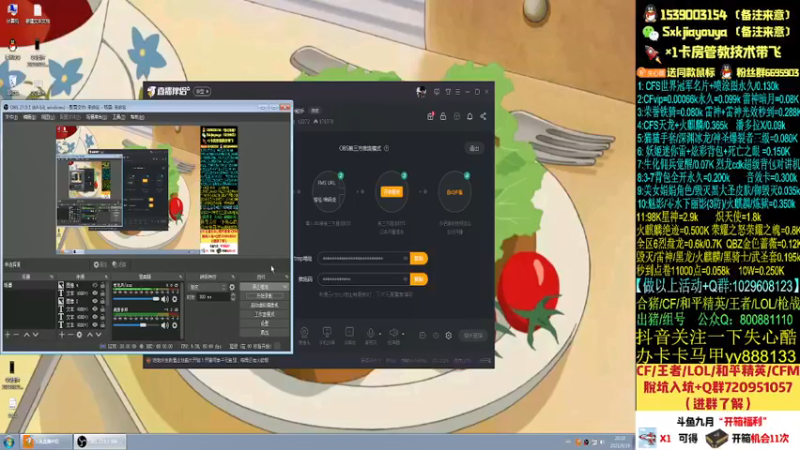800x450 pixels.
Task: Click 工作室模式 in OBS controls
Action: tap(264, 314)
